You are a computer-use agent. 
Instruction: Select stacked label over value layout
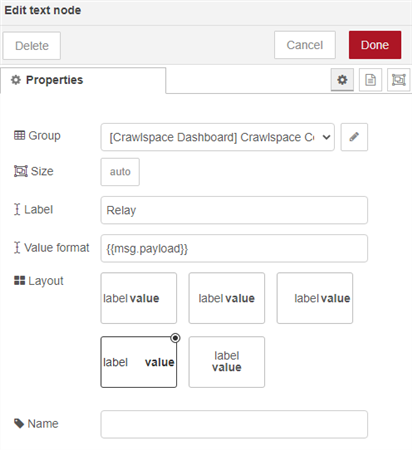point(227,362)
